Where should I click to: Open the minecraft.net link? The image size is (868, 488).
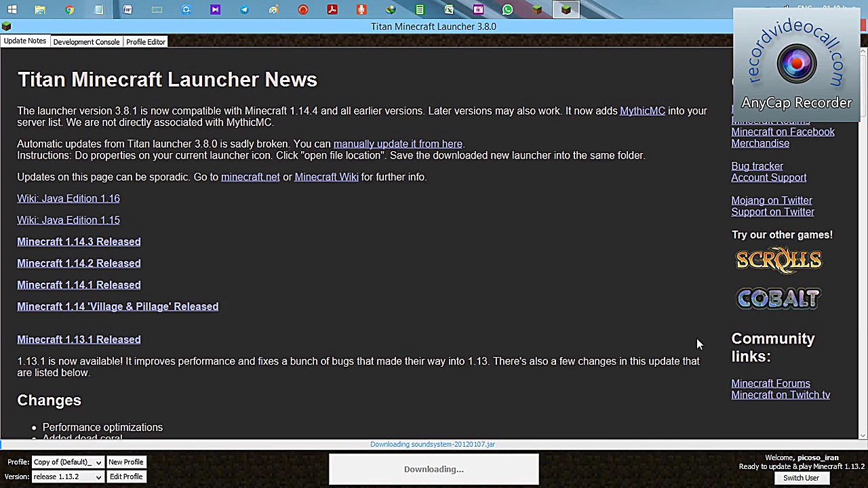point(250,177)
